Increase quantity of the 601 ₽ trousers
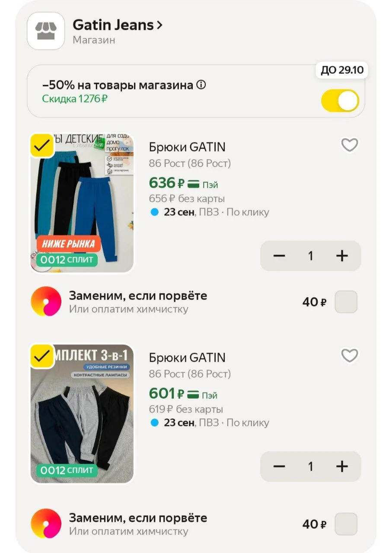 click(342, 467)
